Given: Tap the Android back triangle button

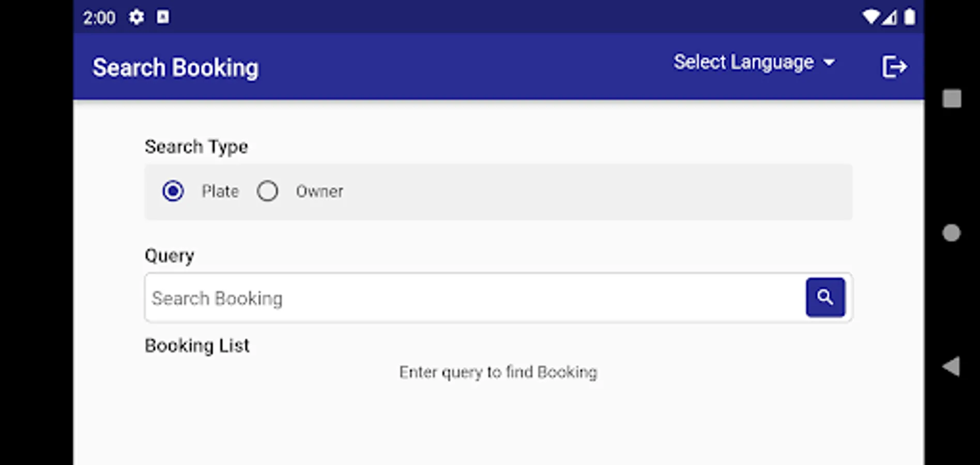Looking at the screenshot, I should tap(952, 366).
